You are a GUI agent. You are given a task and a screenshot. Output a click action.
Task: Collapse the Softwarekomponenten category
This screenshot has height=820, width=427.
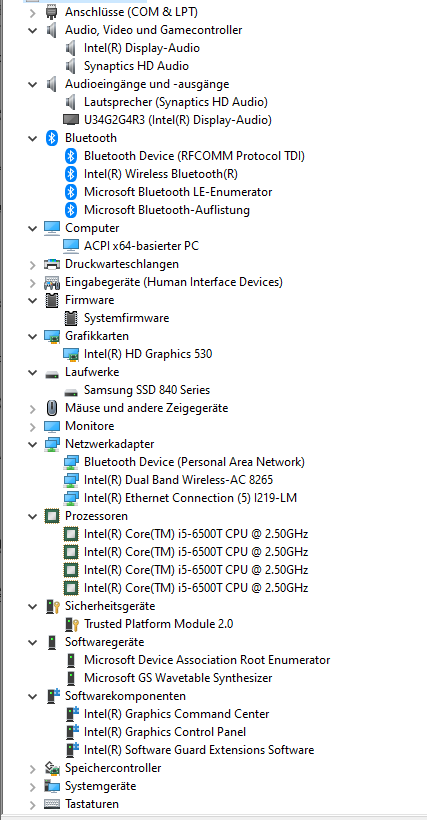tap(32, 696)
